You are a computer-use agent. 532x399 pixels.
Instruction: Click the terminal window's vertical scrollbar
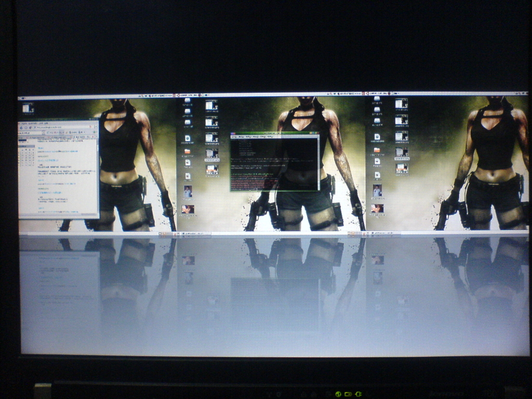click(x=317, y=164)
